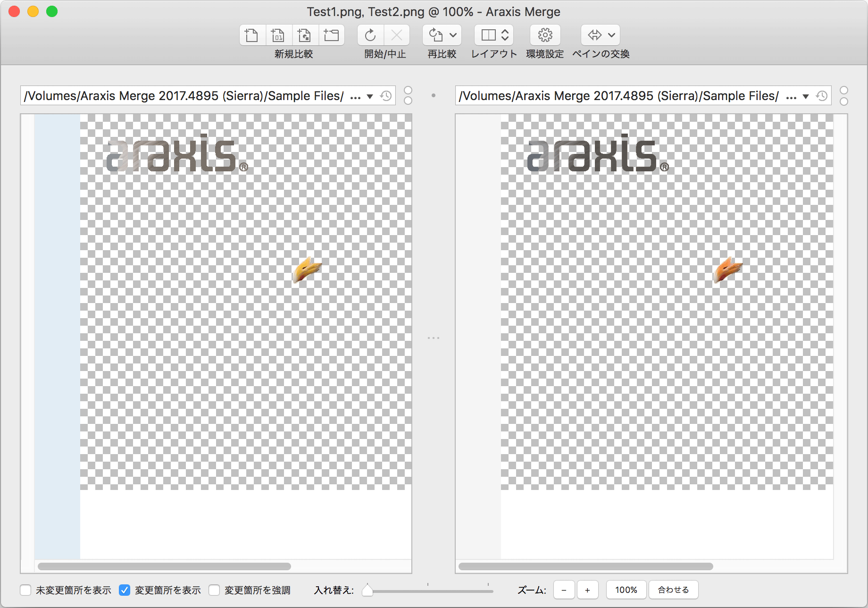
Task: Expand left file path dropdown arrow
Action: [x=370, y=96]
